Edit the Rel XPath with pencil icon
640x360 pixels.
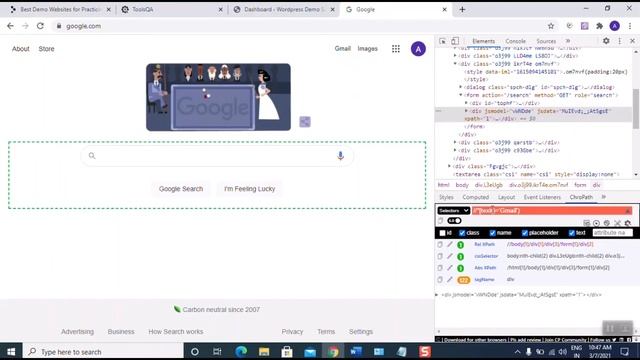pos(450,244)
